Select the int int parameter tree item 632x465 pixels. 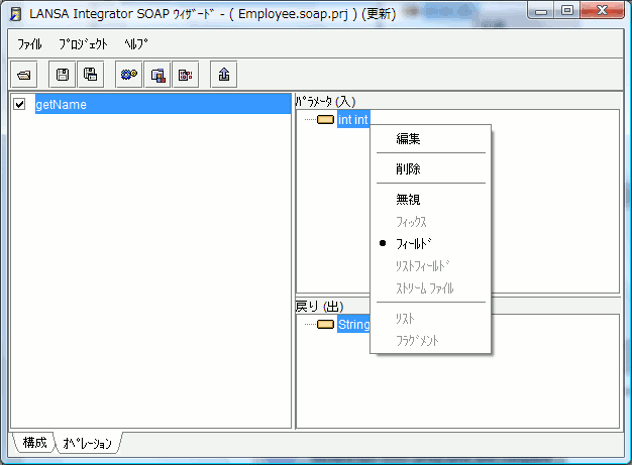coord(353,120)
